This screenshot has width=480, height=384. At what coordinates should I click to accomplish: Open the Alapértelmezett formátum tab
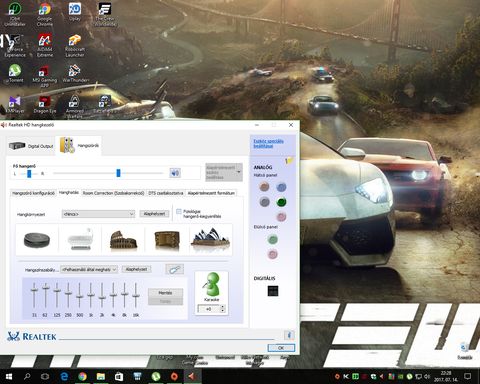coord(211,193)
